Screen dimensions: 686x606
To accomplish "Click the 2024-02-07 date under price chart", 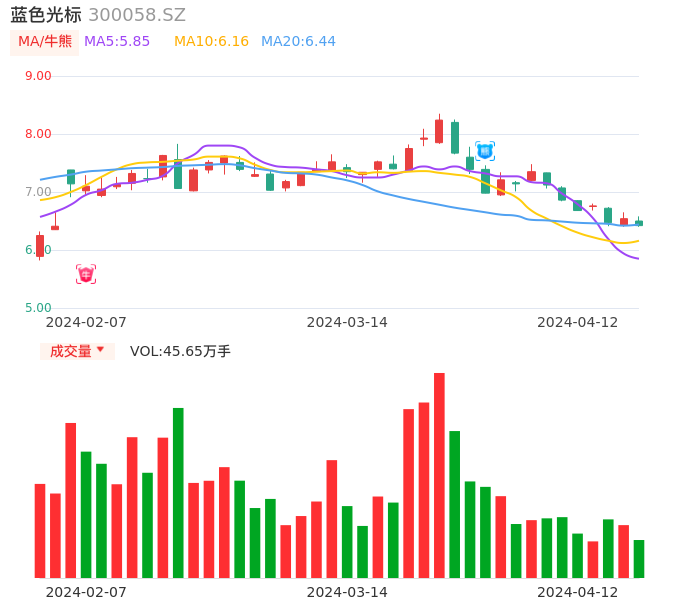I will pos(86,322).
